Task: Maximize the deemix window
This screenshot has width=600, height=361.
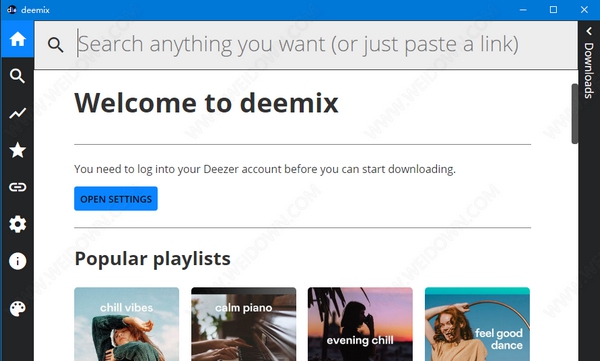Action: (553, 10)
